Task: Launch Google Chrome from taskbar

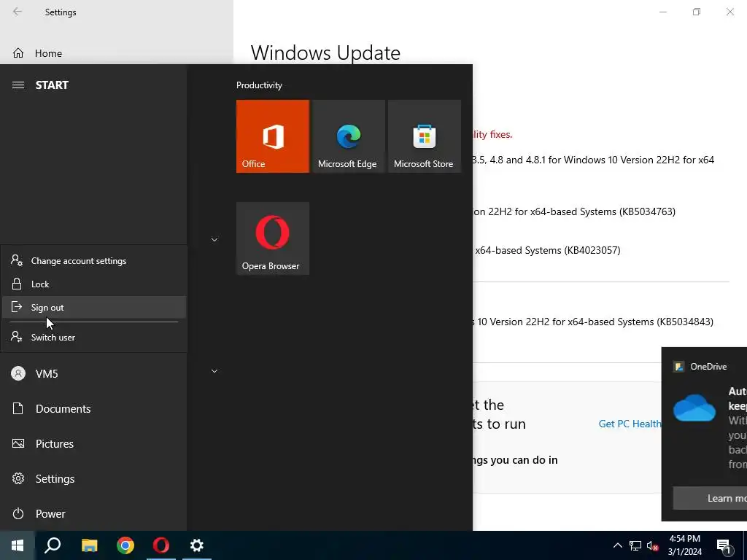Action: 125,545
